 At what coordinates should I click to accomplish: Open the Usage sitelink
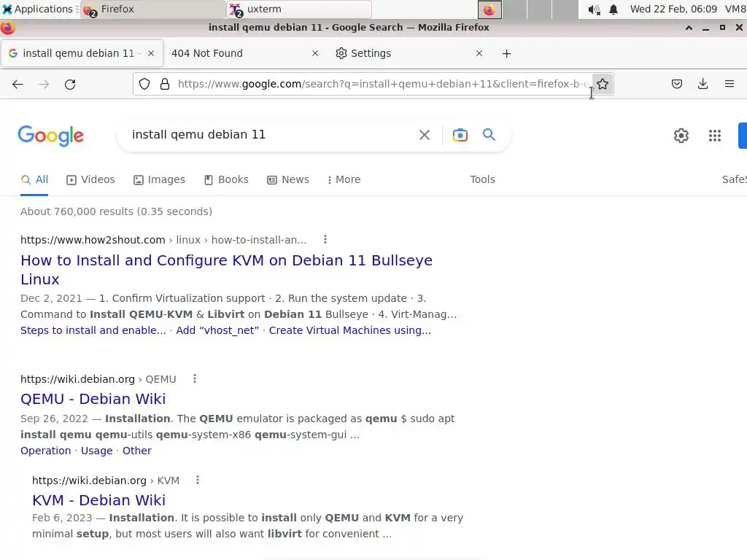click(x=97, y=451)
